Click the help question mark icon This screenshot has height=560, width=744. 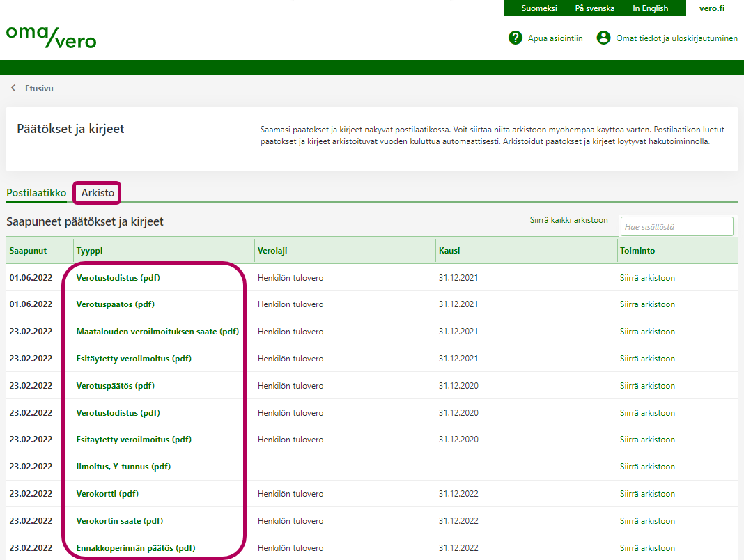(516, 38)
